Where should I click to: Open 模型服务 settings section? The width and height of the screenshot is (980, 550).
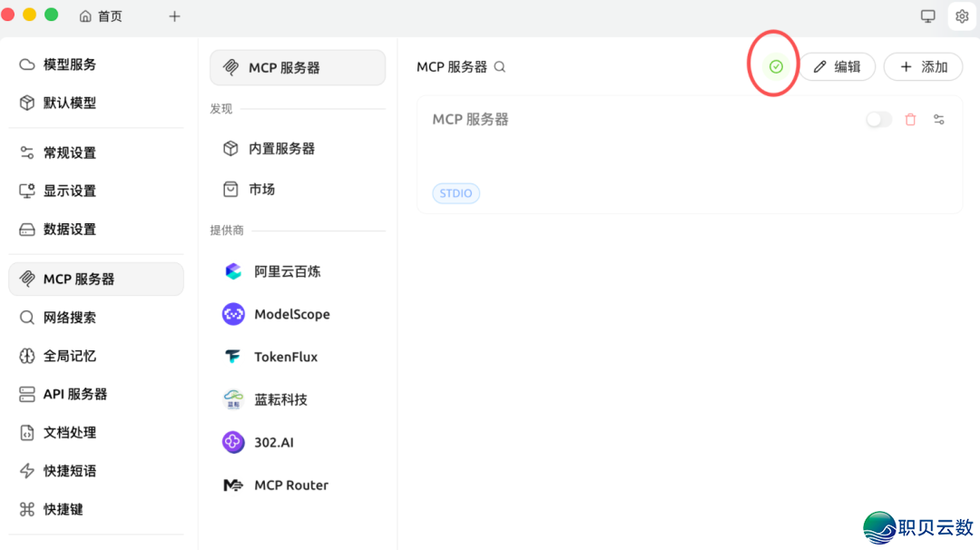[x=69, y=64]
